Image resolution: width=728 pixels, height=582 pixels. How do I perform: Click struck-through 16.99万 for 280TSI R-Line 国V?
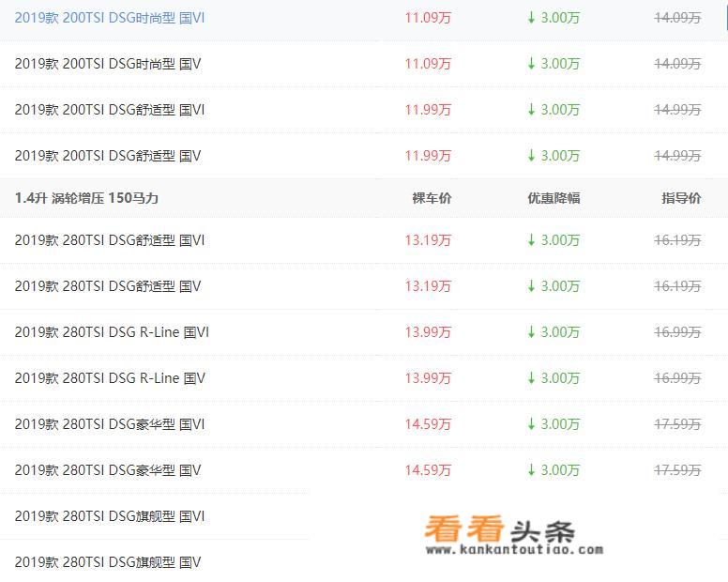(678, 378)
